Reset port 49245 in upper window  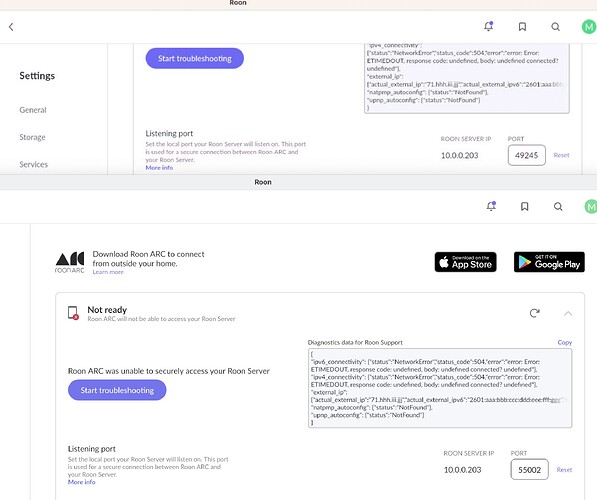pos(561,155)
